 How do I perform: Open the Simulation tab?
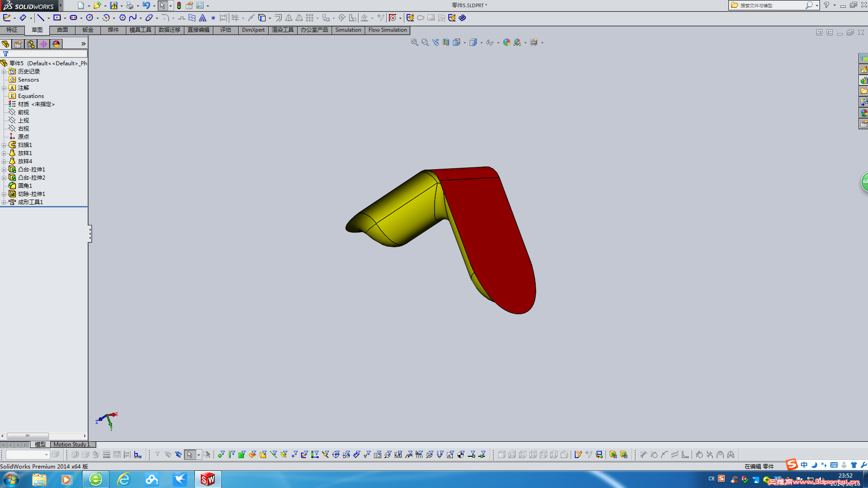[348, 30]
